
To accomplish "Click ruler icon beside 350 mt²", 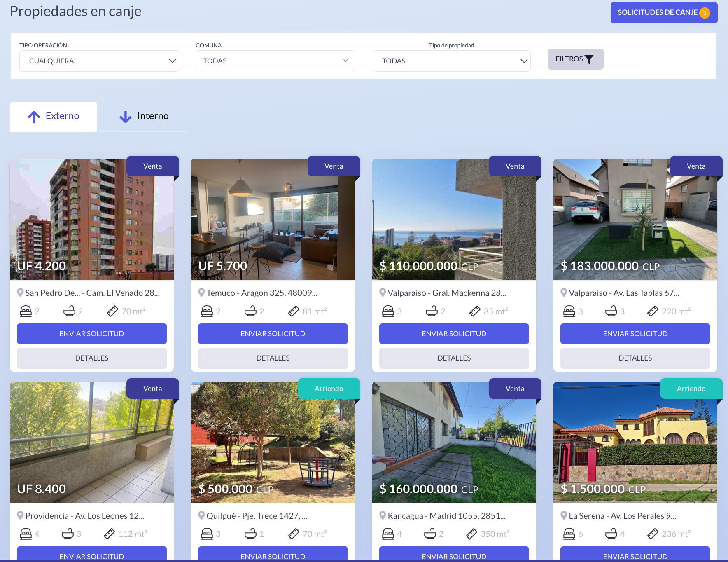I will [471, 534].
